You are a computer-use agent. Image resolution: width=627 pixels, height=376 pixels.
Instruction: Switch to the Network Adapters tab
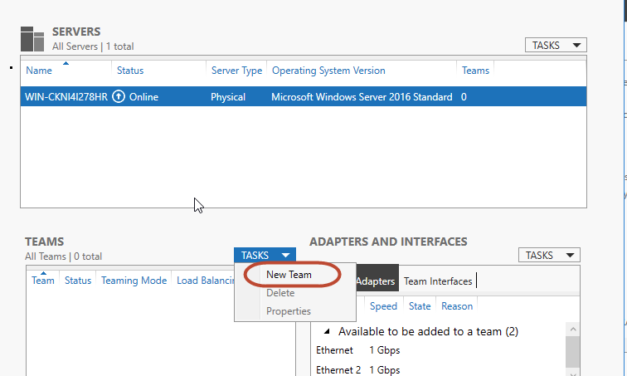(376, 281)
